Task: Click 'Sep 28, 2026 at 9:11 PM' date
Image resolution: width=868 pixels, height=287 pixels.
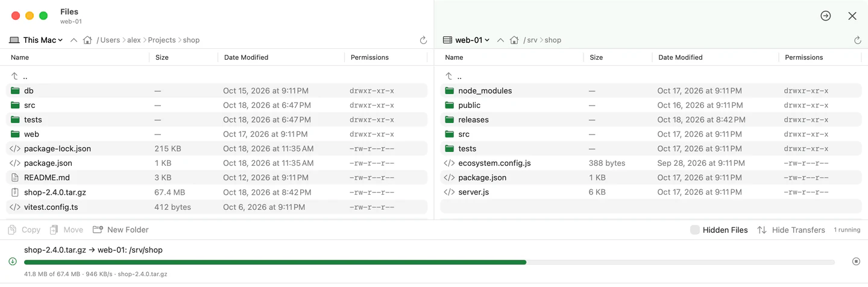Action: 702,163
